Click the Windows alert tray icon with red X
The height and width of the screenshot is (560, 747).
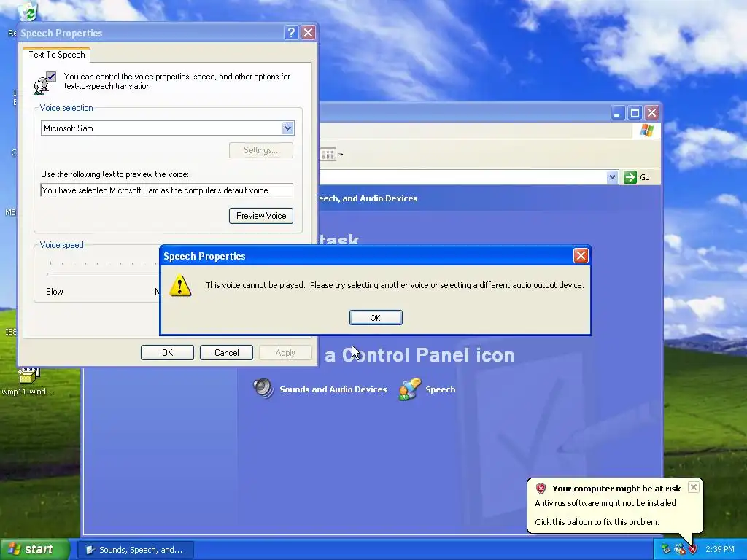pyautogui.click(x=679, y=550)
